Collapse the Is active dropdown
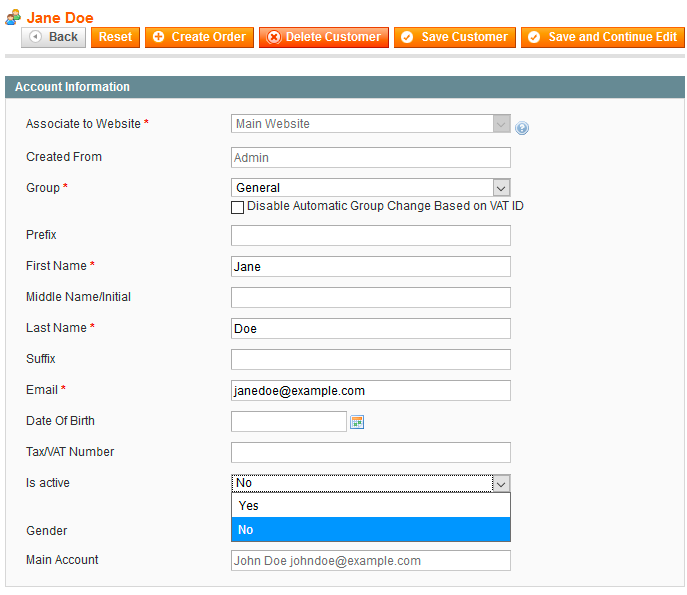The height and width of the screenshot is (595, 687). click(x=501, y=483)
